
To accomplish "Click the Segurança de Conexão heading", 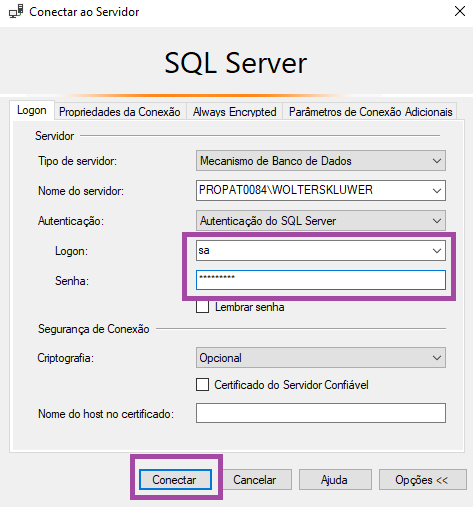I will (93, 329).
